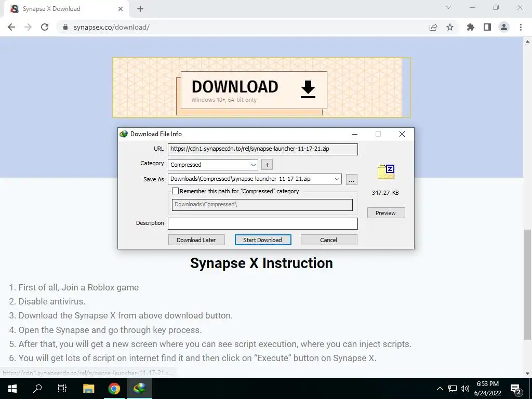Open Windows taskbar search
The width and height of the screenshot is (532, 399).
37,389
